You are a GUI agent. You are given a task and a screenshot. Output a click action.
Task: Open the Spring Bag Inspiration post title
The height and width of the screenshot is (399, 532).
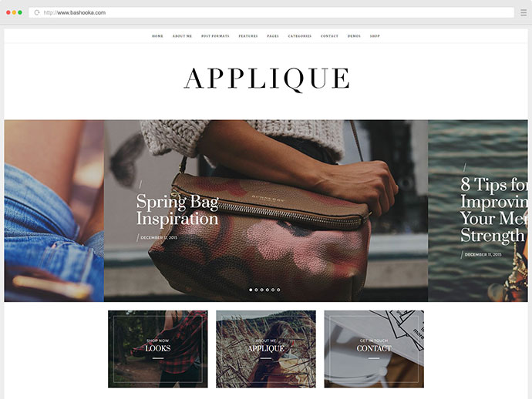click(177, 210)
